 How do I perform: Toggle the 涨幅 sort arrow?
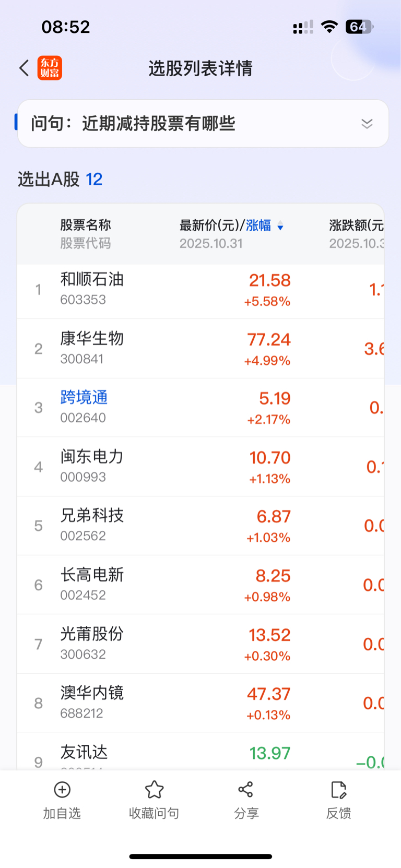coord(280,226)
